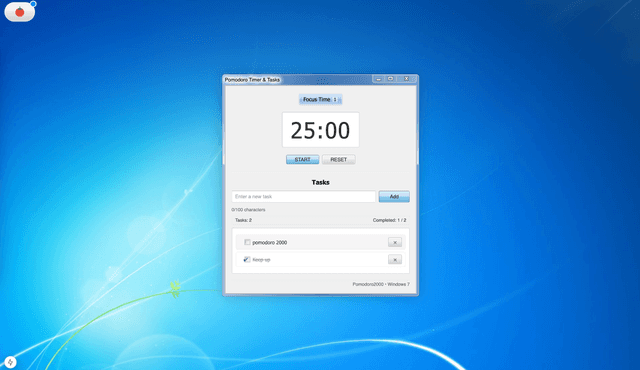Reset the timer with RESET button
This screenshot has height=370, width=640.
(338, 160)
